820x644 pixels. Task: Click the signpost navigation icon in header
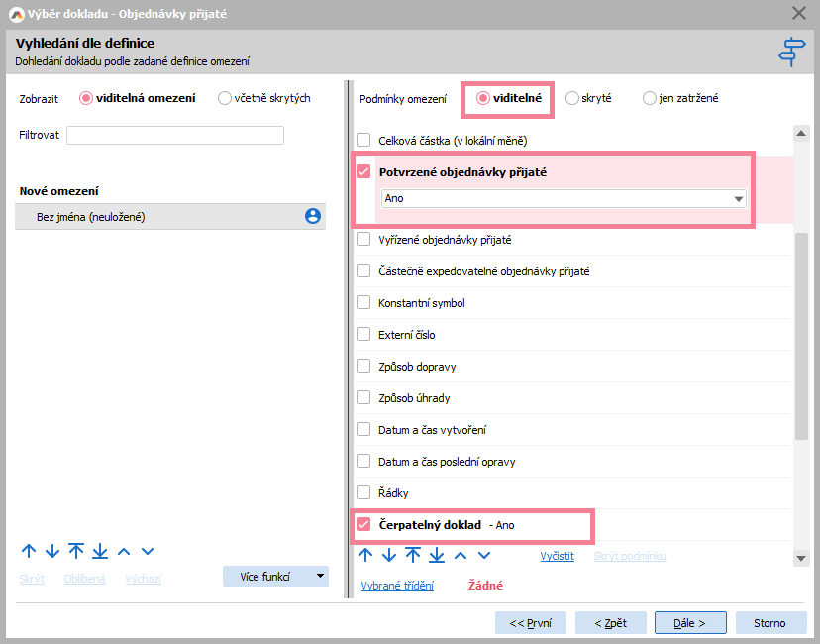(x=792, y=52)
